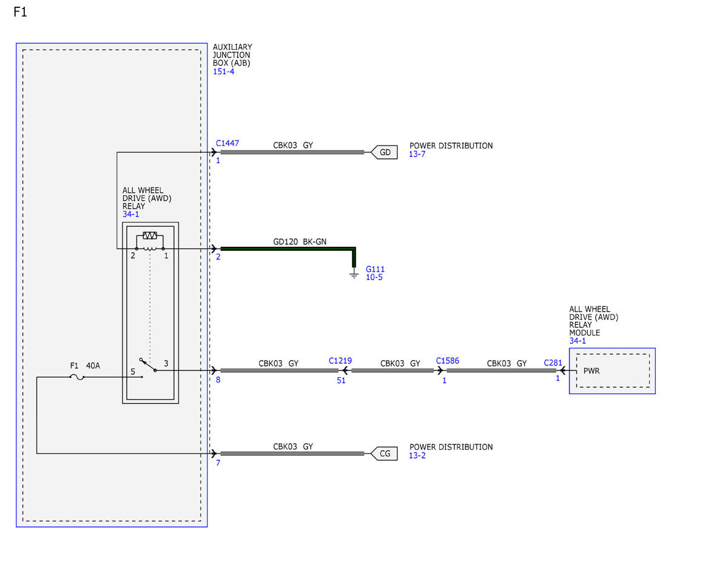Click the CBK03 GY label between C1586 and C281

pos(507,364)
